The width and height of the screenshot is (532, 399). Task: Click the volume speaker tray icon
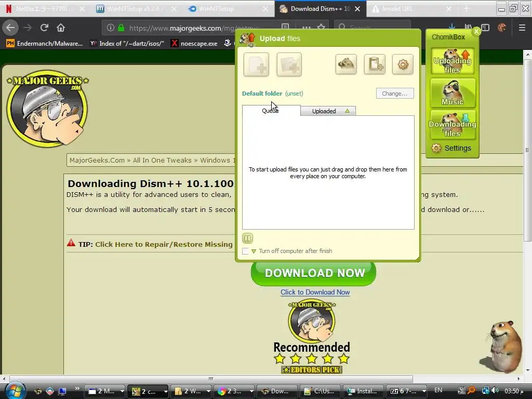tap(495, 391)
